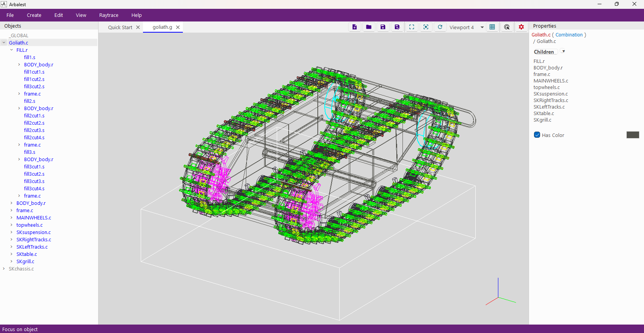644x333 pixels.
Task: Open the Create menu
Action: (34, 15)
